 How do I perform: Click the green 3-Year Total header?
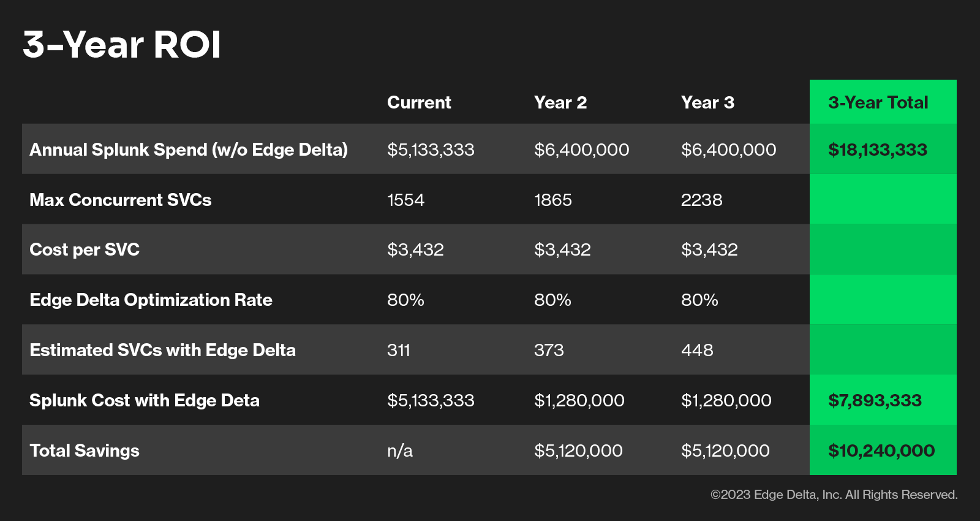[x=878, y=102]
